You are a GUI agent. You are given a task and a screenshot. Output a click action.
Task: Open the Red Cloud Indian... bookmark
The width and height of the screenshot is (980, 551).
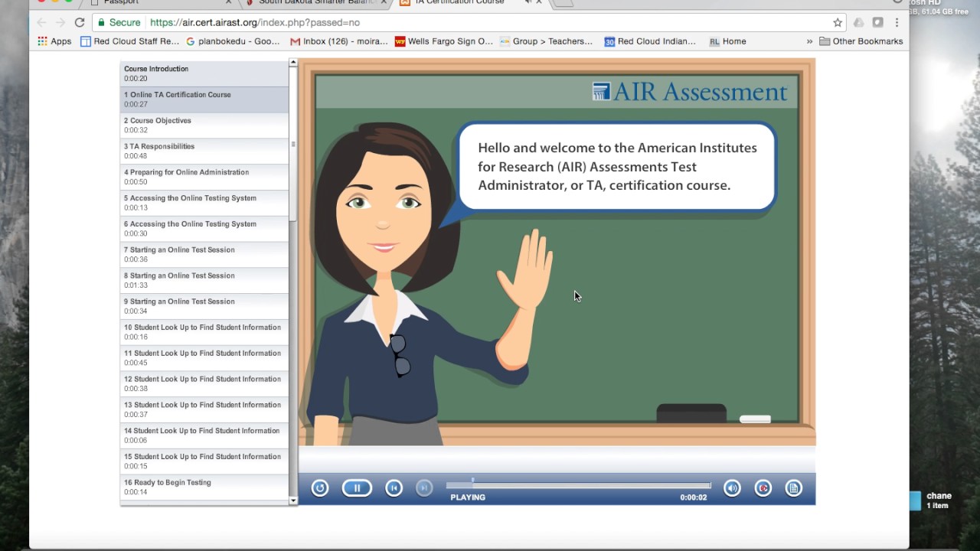pos(650,41)
